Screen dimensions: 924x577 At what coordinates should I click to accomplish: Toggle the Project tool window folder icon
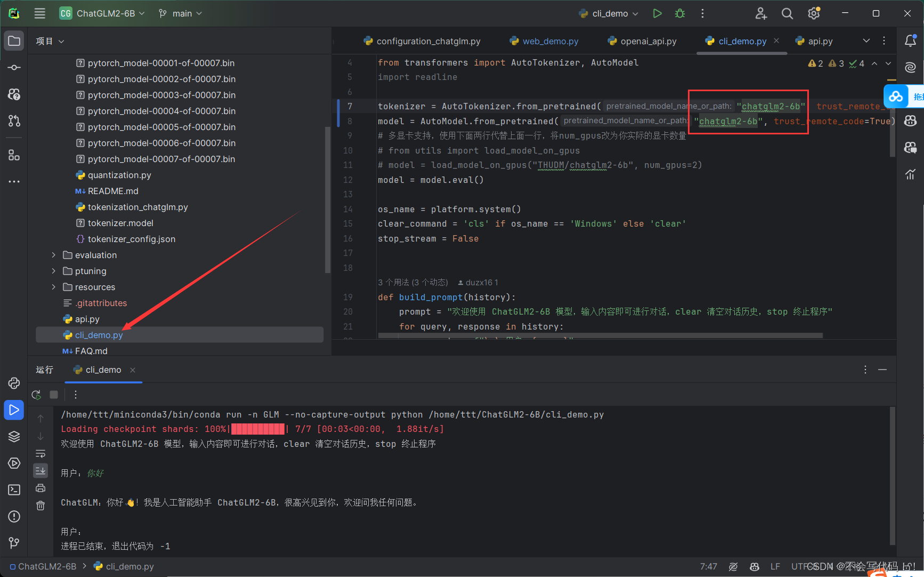(x=14, y=41)
